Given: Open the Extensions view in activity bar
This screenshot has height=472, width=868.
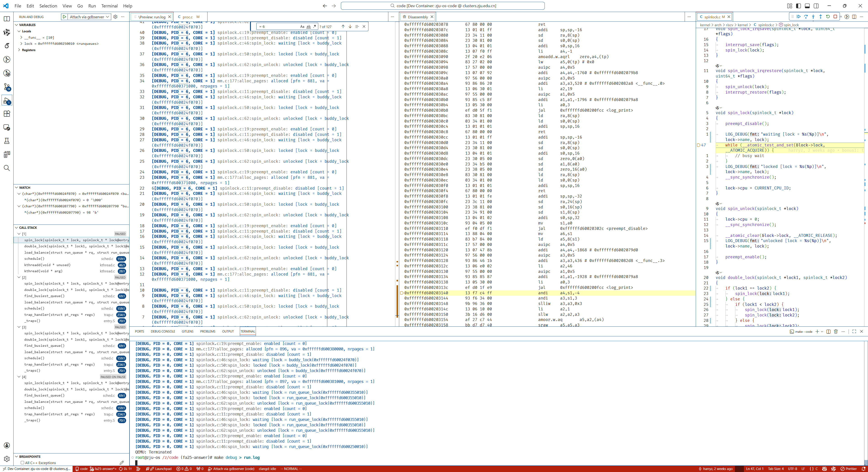Looking at the screenshot, I should point(7,114).
